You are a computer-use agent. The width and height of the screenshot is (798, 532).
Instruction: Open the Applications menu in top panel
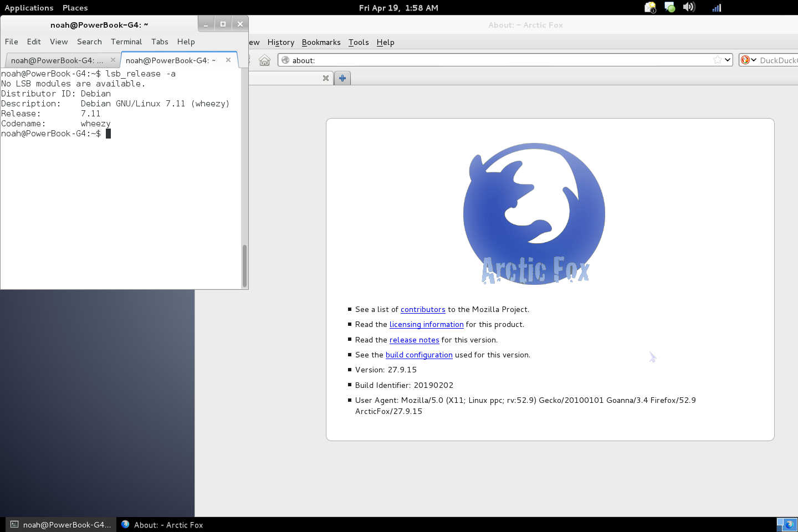29,8
